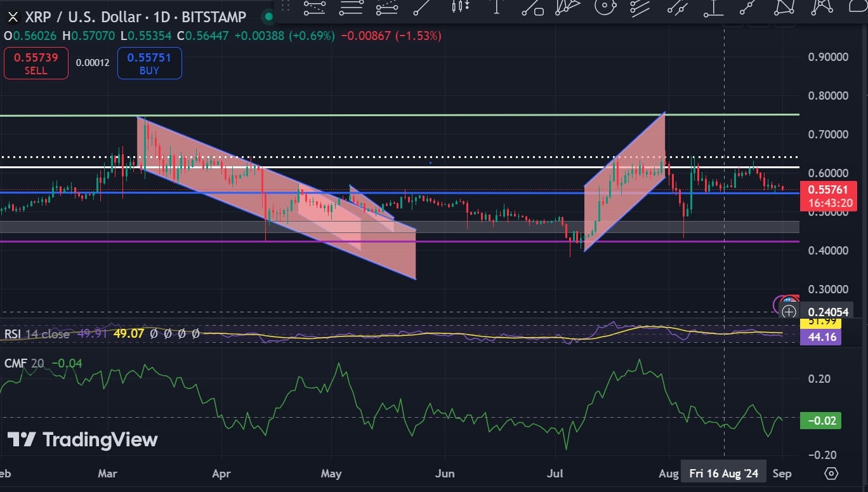Click the green horizontal resistance line
This screenshot has height=492, width=868.
pyautogui.click(x=381, y=115)
